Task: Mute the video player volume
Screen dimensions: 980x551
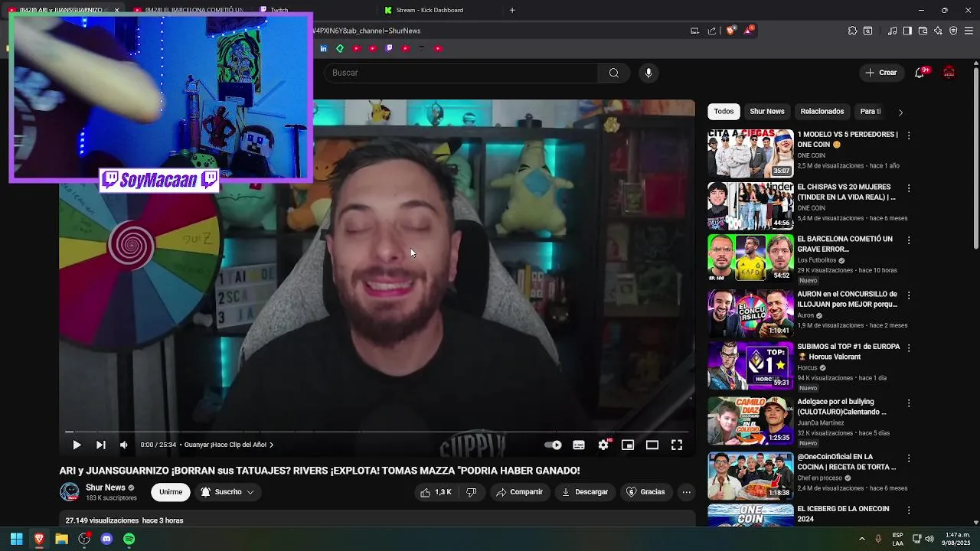Action: pos(124,445)
